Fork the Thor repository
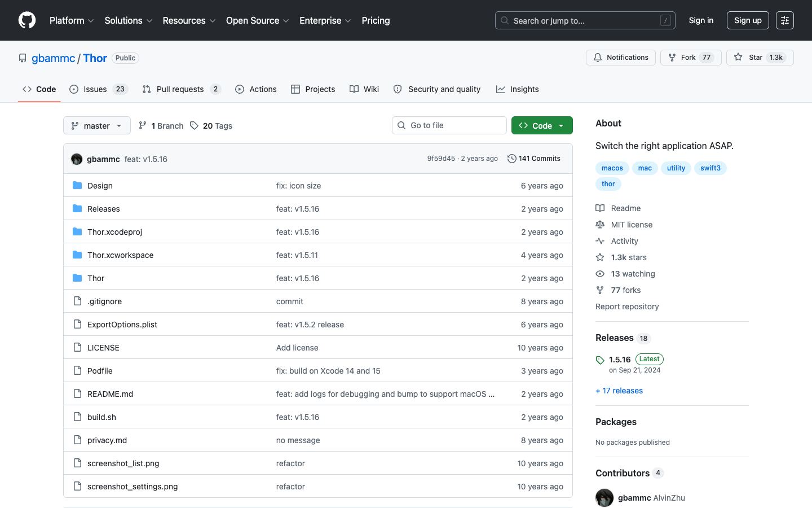Screen dimensions: 812x508 [691, 58]
